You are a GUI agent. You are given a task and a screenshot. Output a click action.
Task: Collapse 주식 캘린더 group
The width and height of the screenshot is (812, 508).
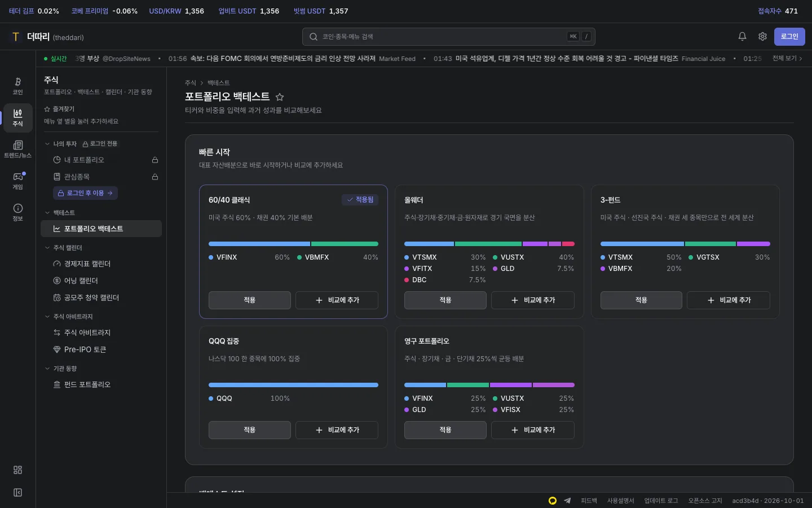[63, 248]
